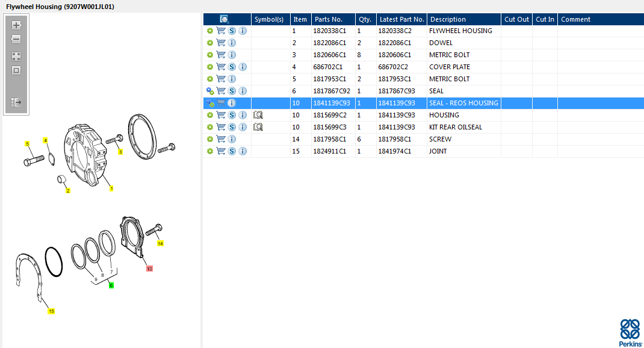Open supersession icon for KIT REAR OILSEAL row

232,127
